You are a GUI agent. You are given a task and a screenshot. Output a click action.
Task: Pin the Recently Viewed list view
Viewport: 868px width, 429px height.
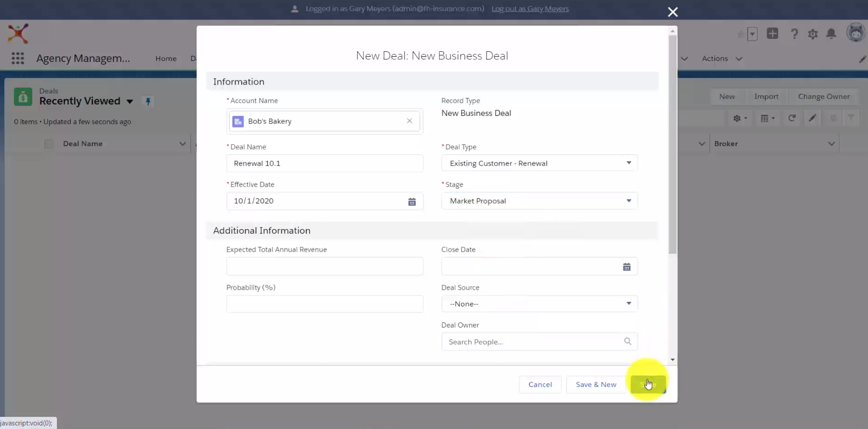[148, 101]
